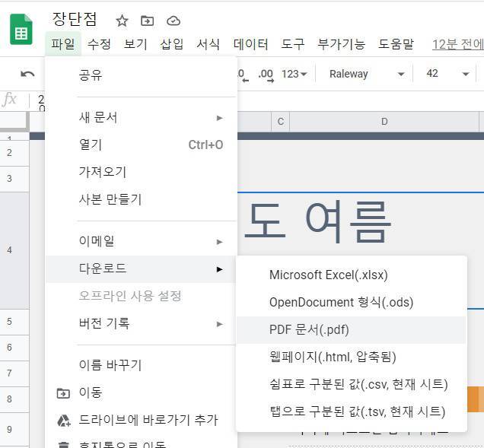
Task: Open the 도움말 menu
Action: click(x=396, y=44)
